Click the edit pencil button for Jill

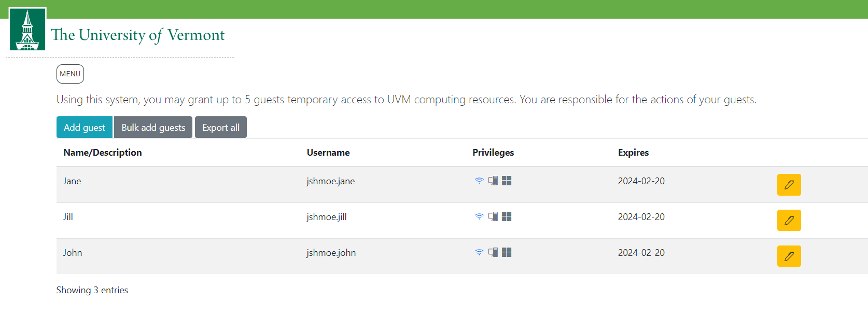pyautogui.click(x=789, y=220)
